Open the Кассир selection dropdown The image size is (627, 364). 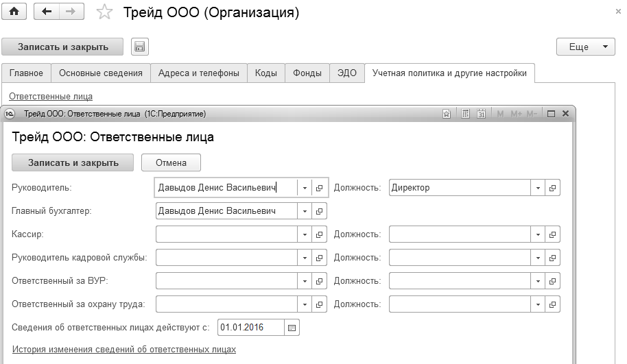tap(305, 234)
